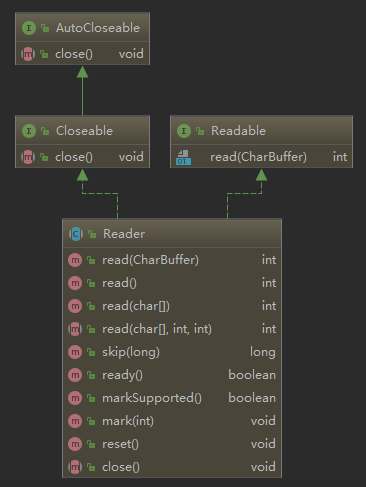The height and width of the screenshot is (487, 366).
Task: Click the method icon of ready()
Action: (75, 375)
